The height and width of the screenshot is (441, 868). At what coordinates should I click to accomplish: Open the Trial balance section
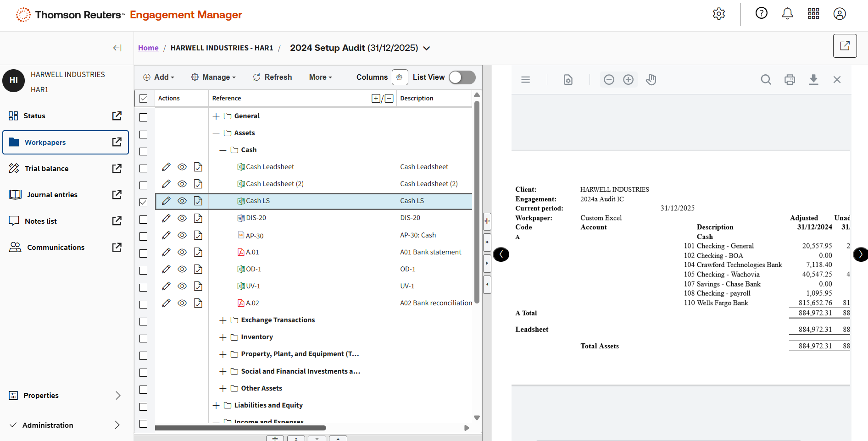click(x=46, y=169)
